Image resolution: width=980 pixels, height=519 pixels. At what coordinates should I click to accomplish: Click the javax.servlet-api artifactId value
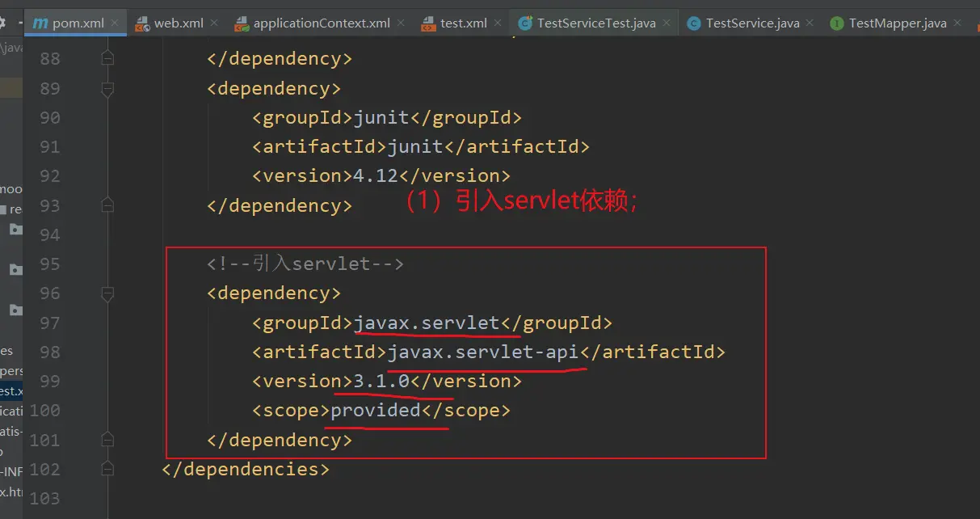[483, 352]
